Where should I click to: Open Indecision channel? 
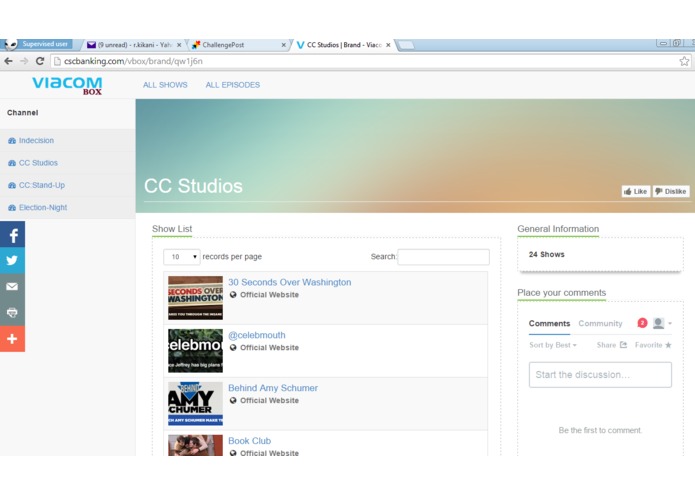[36, 140]
